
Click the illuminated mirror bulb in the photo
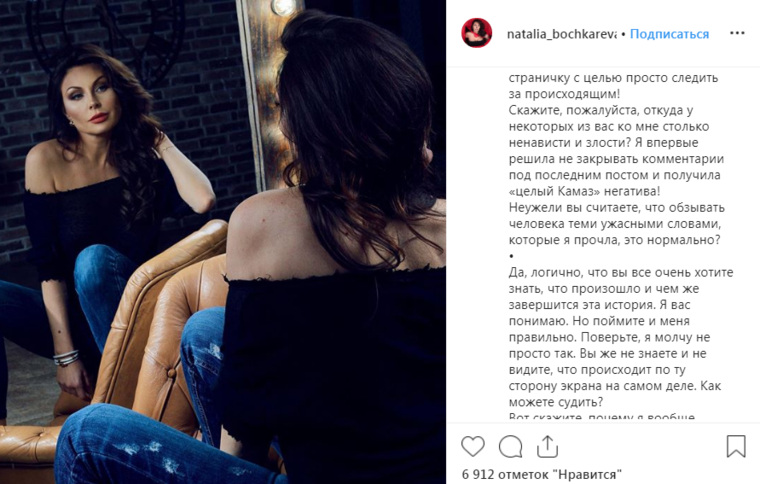coord(284,6)
